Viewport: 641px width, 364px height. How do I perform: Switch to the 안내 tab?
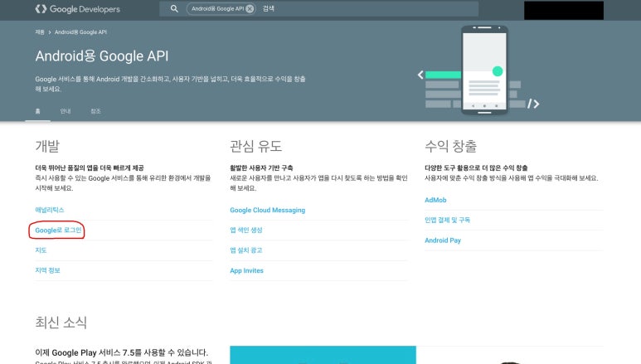pyautogui.click(x=66, y=111)
